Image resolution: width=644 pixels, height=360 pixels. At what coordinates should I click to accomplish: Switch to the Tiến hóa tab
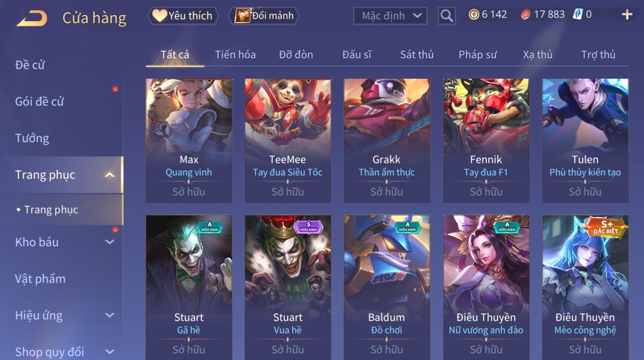click(x=235, y=55)
